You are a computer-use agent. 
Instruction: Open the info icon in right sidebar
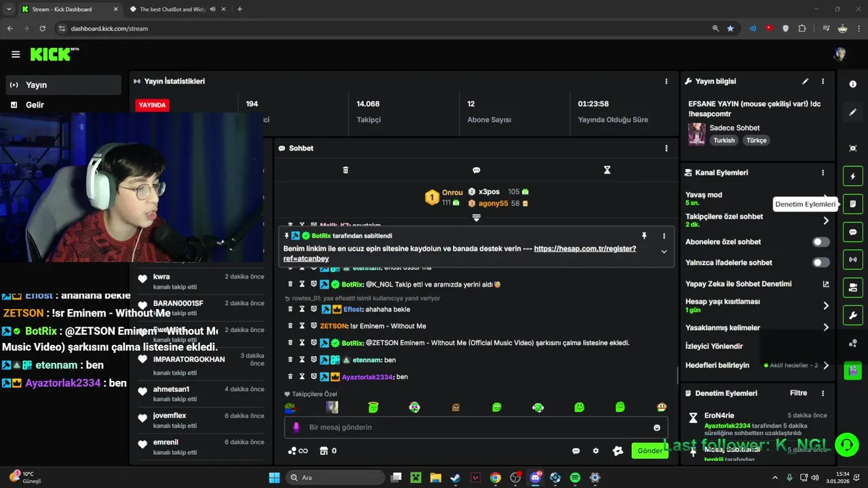pos(852,84)
